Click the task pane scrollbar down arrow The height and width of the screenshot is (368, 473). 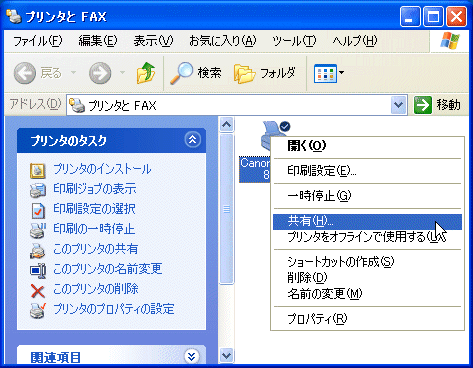pos(227,355)
